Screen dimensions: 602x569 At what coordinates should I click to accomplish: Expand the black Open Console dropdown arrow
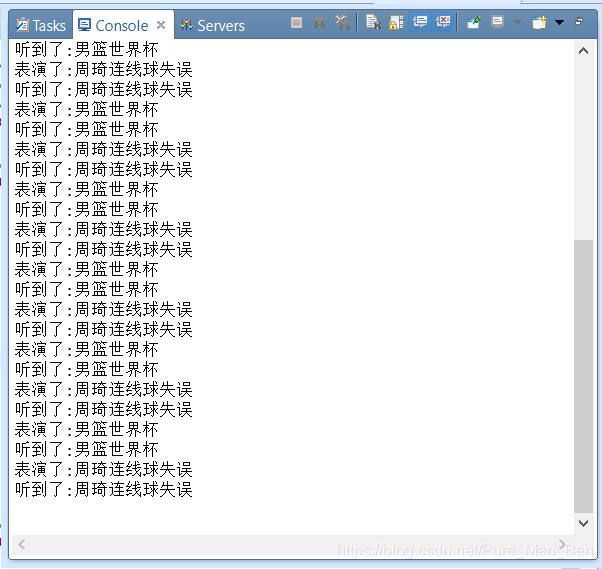coord(559,22)
